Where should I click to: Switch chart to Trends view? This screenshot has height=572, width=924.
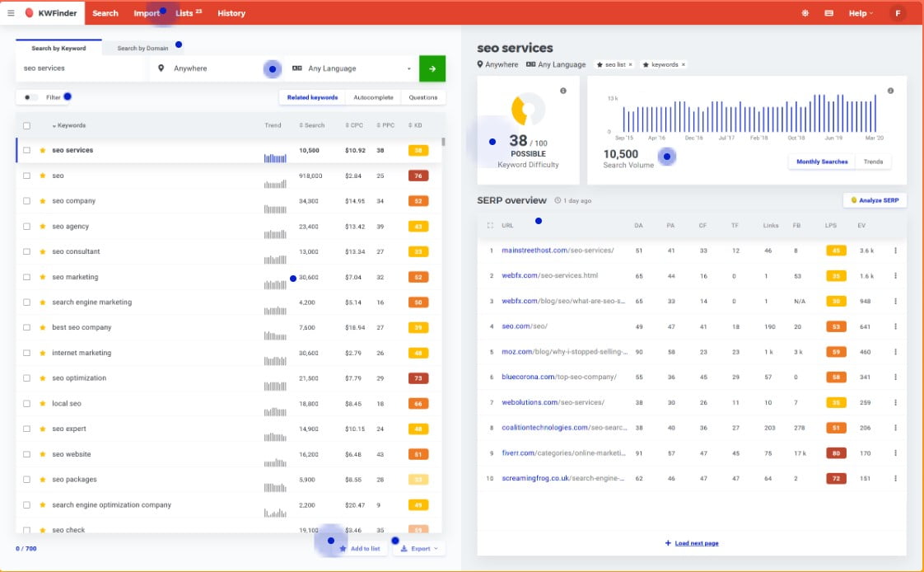pyautogui.click(x=873, y=162)
